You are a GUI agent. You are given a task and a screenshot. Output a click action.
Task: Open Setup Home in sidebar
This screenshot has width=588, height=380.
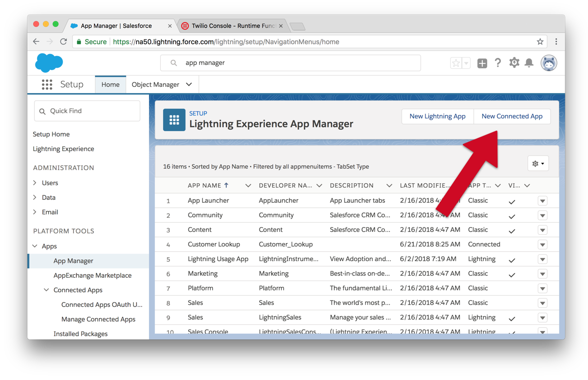point(51,134)
